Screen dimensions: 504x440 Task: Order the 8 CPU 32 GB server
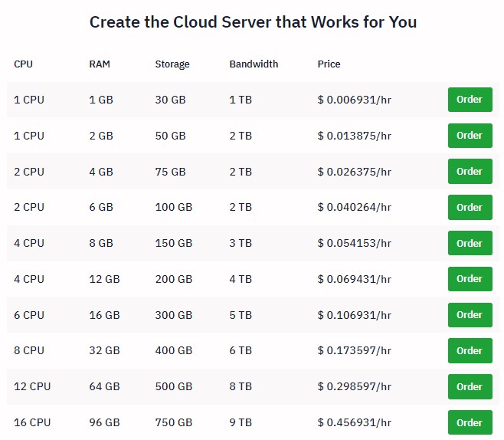[x=470, y=350]
